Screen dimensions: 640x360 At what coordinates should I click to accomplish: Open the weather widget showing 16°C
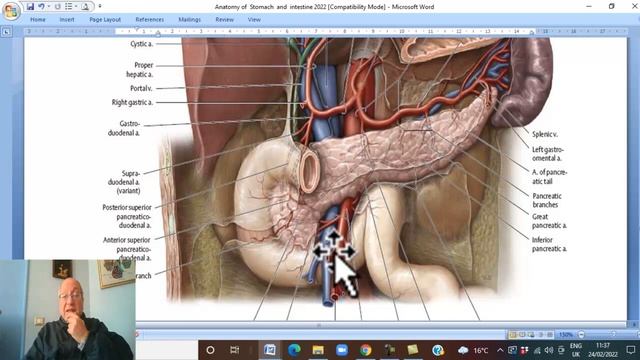point(473,350)
